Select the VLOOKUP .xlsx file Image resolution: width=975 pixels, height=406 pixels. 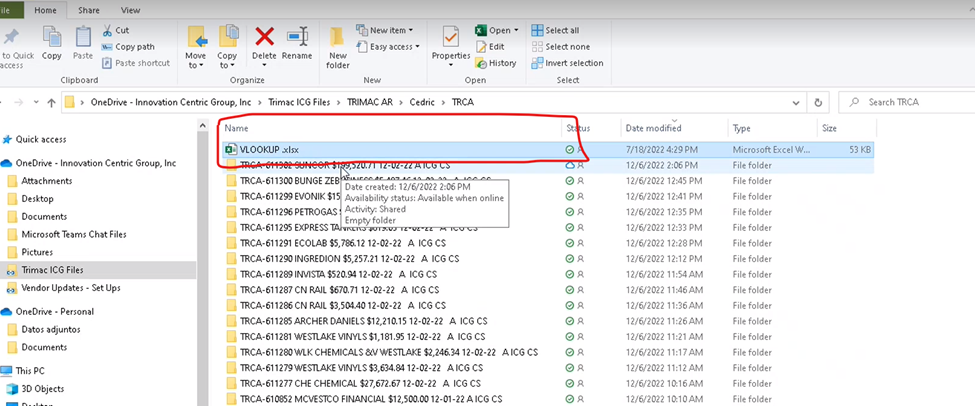547,149
